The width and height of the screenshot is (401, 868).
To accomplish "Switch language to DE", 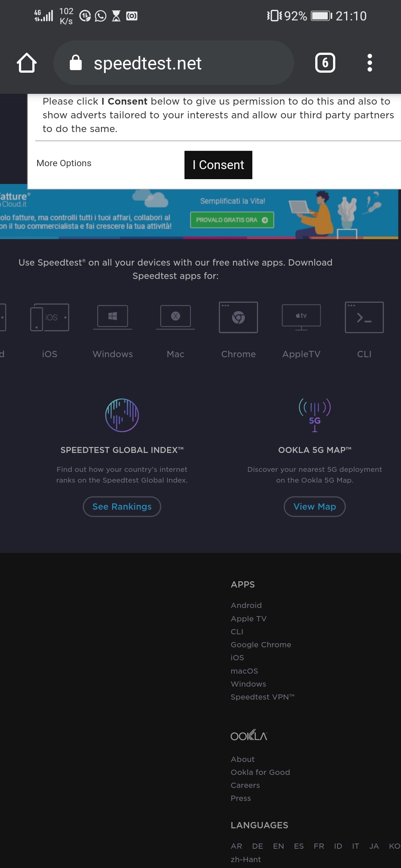I will (x=258, y=846).
